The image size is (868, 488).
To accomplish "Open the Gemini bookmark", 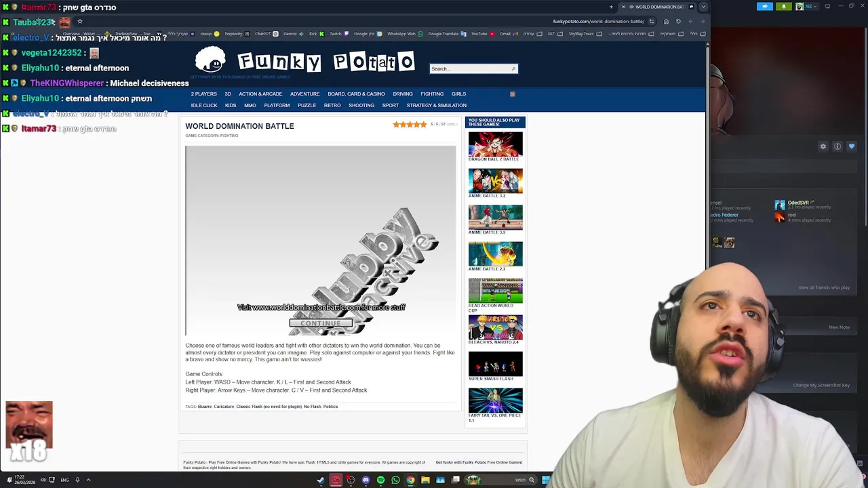I will [x=293, y=34].
